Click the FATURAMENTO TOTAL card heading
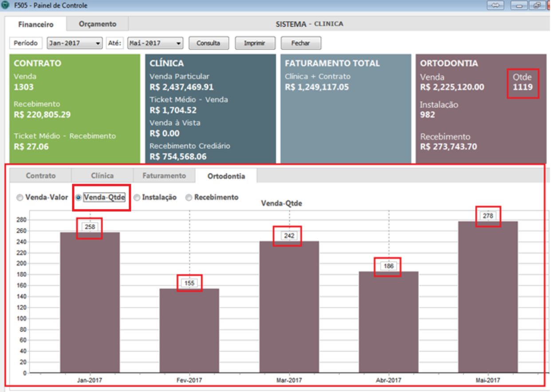 coord(332,63)
